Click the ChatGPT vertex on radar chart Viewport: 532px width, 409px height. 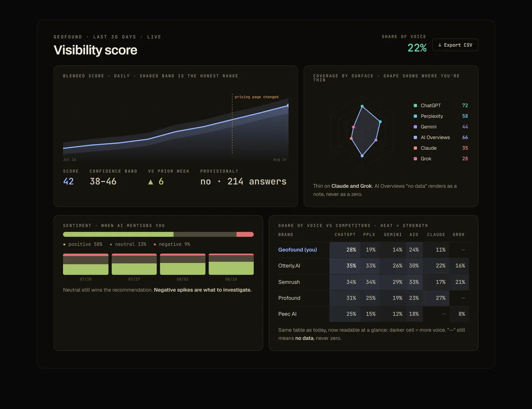tap(362, 106)
